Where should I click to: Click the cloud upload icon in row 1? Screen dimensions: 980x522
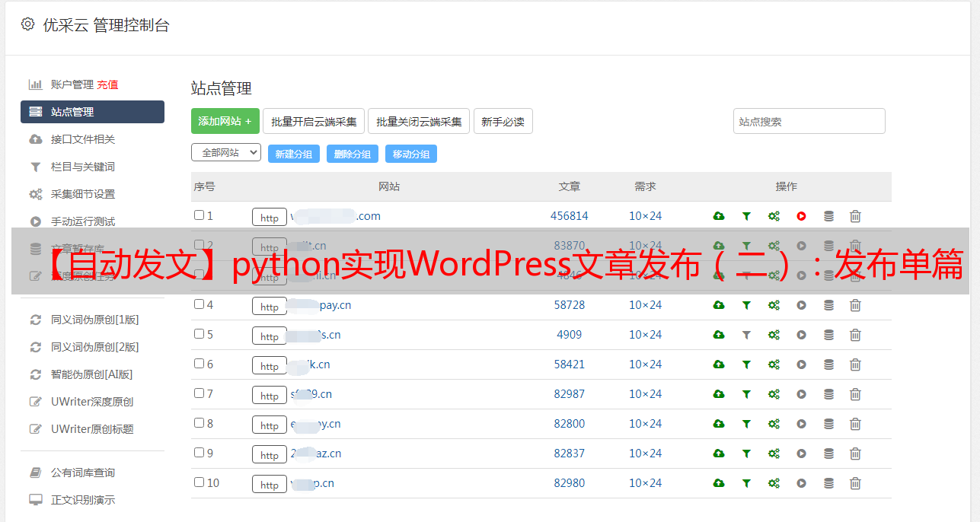(x=719, y=216)
